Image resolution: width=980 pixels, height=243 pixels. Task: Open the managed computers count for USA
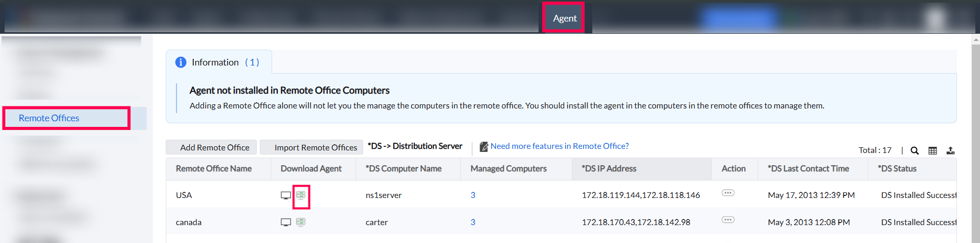click(x=473, y=195)
